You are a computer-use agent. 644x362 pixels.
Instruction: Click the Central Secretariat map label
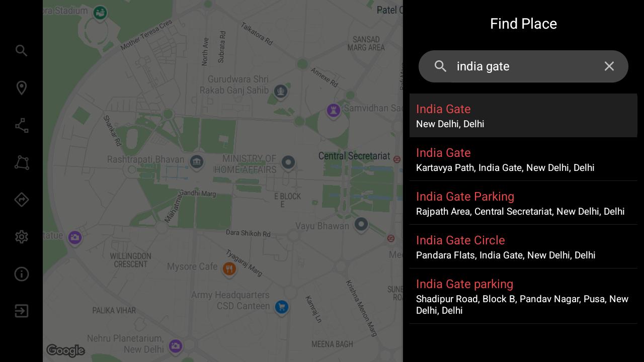(354, 156)
